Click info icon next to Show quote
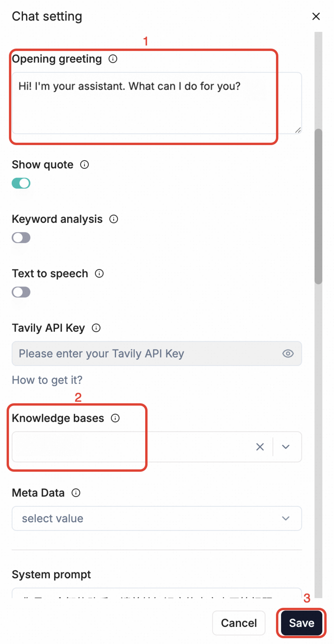Screen dimensions: 334x644 click(x=84, y=165)
